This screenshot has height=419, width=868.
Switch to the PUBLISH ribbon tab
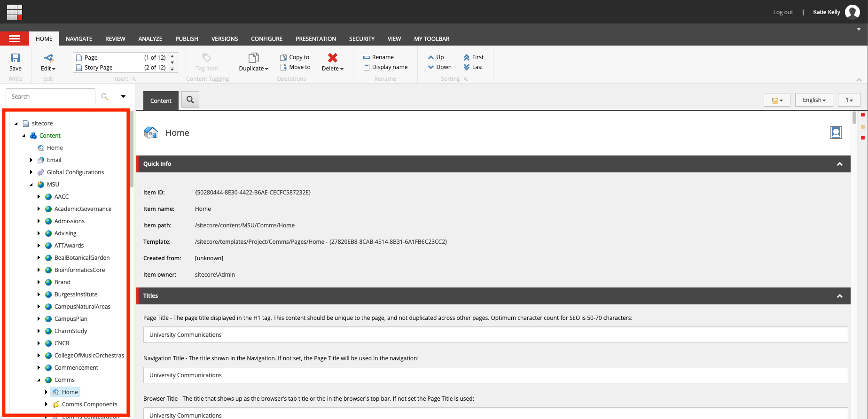pyautogui.click(x=187, y=39)
